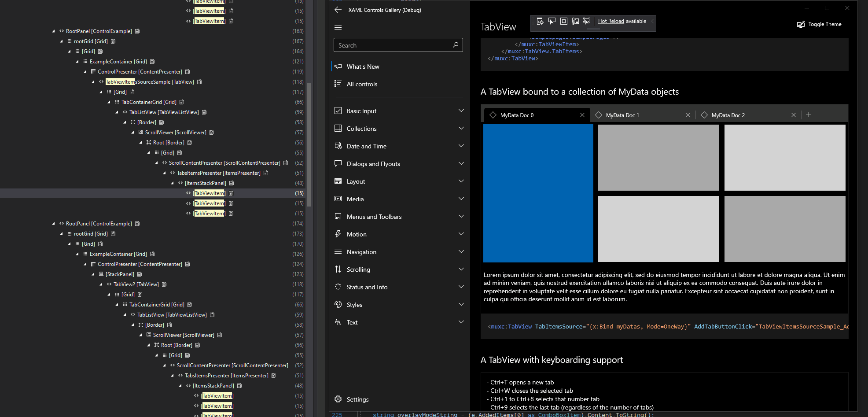Screen dimensions: 868x417
Task: Click the Motion lightning bolt icon
Action: coord(338,234)
